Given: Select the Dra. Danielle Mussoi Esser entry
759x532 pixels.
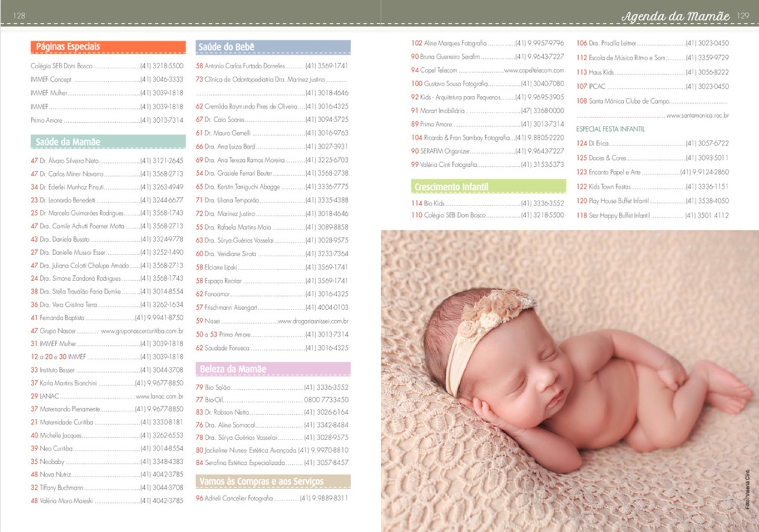Looking at the screenshot, I should pos(107,252).
